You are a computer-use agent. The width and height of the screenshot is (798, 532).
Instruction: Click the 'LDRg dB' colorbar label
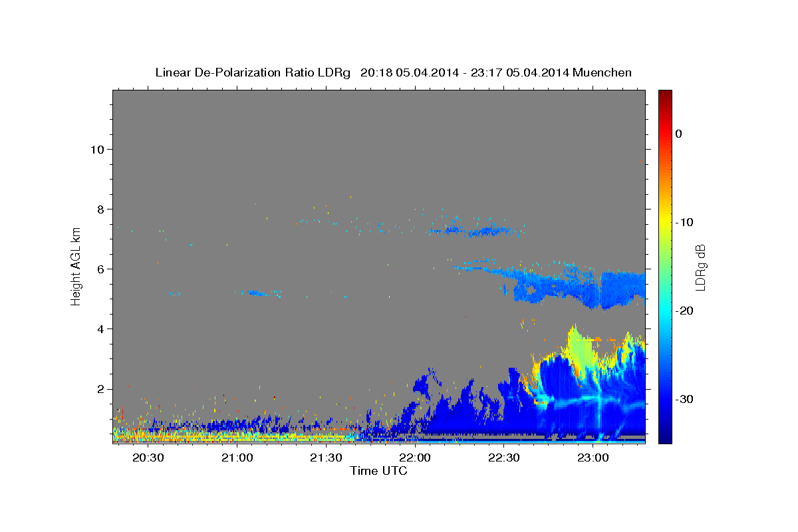[700, 266]
